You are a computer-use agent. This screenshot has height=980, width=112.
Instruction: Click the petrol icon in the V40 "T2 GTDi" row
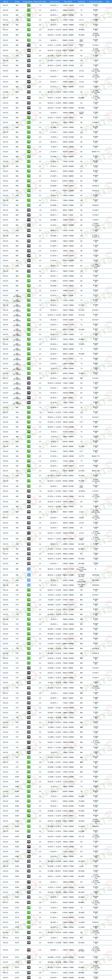(29, 315)
